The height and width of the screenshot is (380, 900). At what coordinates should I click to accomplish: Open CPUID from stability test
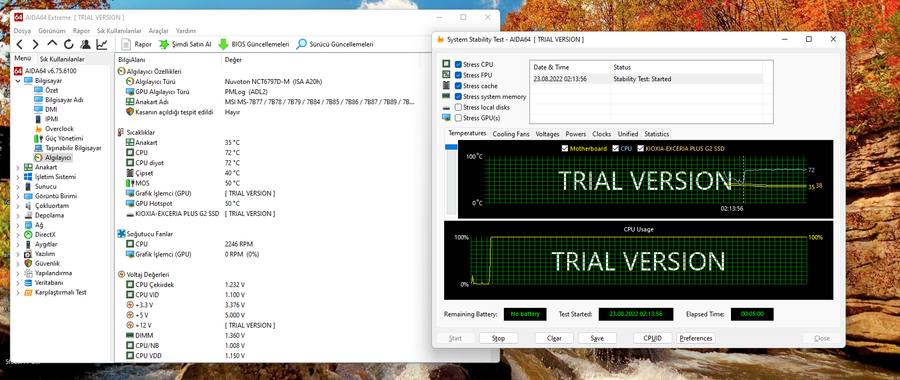click(653, 338)
